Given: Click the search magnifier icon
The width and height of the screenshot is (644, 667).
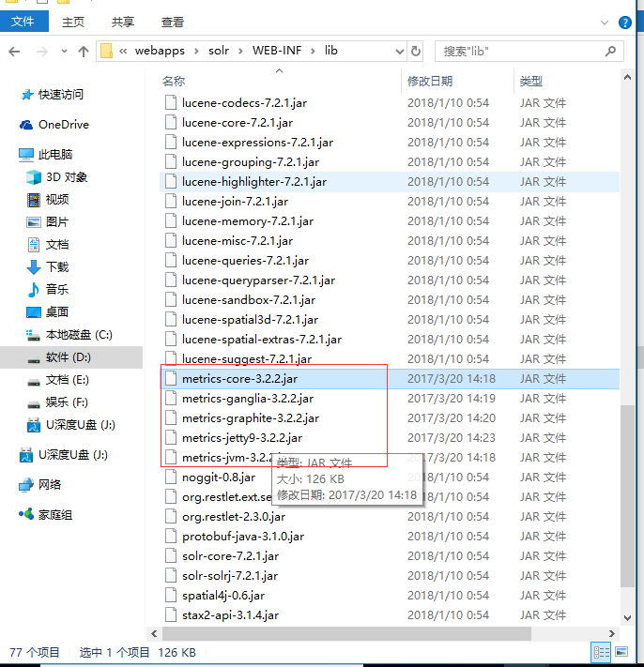Looking at the screenshot, I should tap(611, 52).
